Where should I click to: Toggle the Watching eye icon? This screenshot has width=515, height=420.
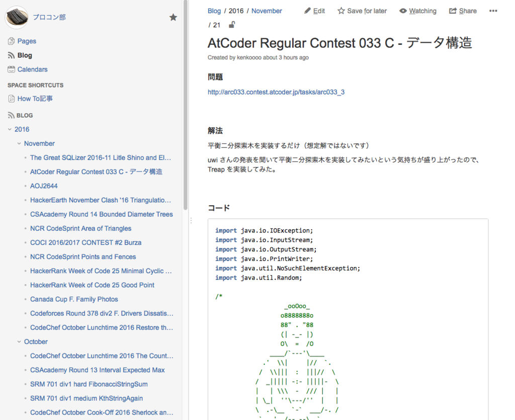403,11
